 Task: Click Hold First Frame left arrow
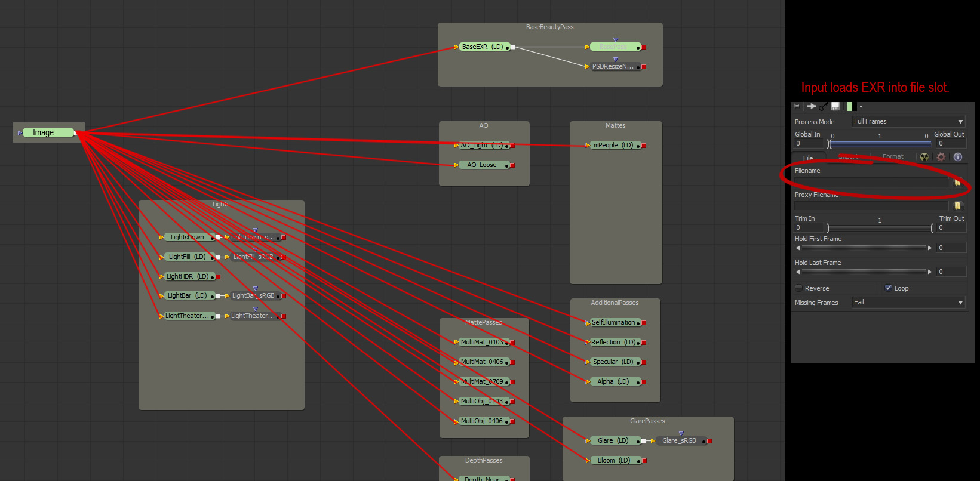[x=798, y=248]
